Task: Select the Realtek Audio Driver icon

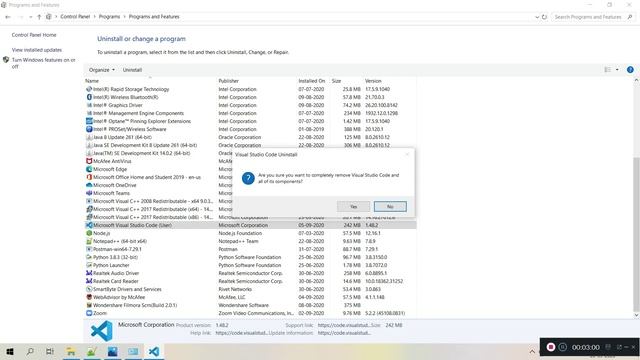Action: pos(89,273)
